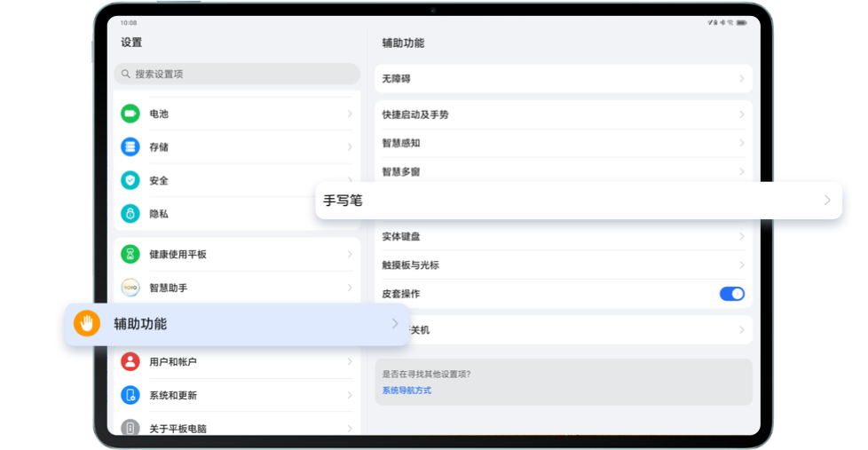
Task: Click the 智慧助手 YOYO icon
Action: (x=130, y=288)
